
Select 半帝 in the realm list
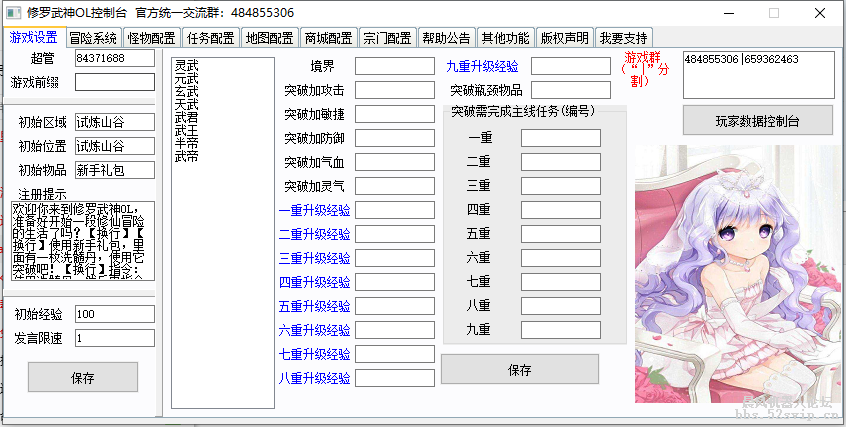[187, 144]
